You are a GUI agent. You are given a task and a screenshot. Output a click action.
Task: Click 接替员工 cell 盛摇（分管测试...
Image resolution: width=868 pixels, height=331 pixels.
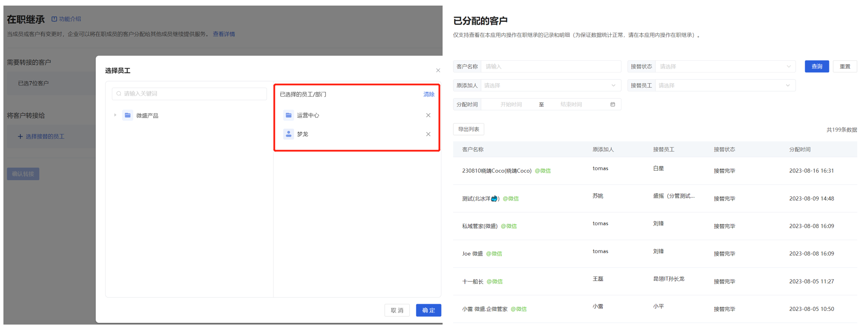(x=674, y=196)
